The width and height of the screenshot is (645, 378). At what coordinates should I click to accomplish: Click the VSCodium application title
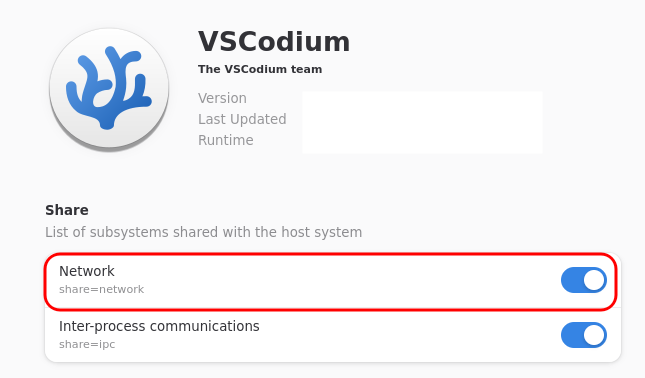(274, 42)
